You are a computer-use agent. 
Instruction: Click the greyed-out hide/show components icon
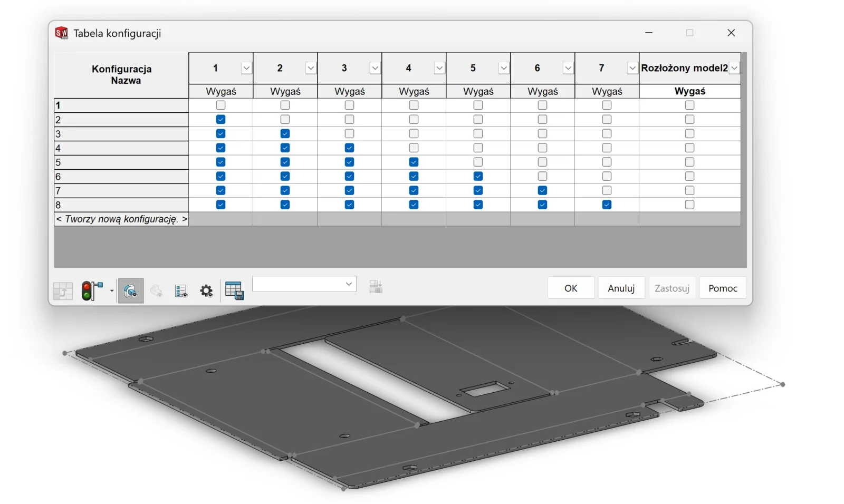point(156,290)
